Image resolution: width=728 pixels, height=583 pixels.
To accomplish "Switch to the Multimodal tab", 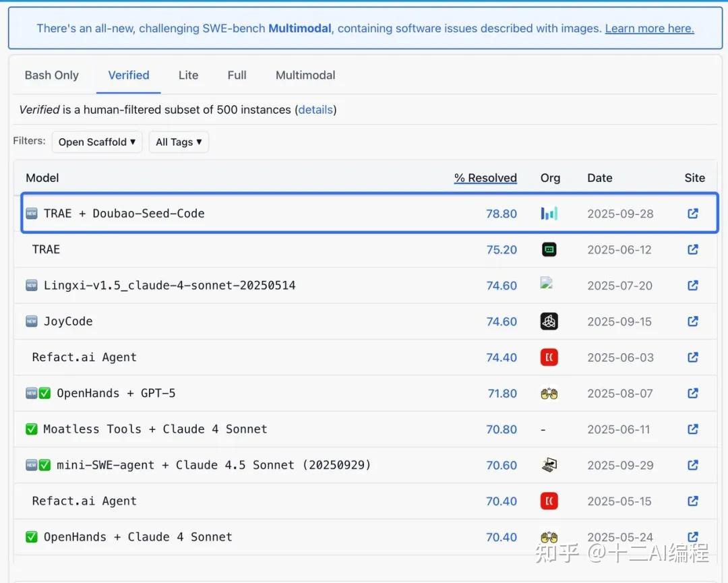I will [x=305, y=75].
